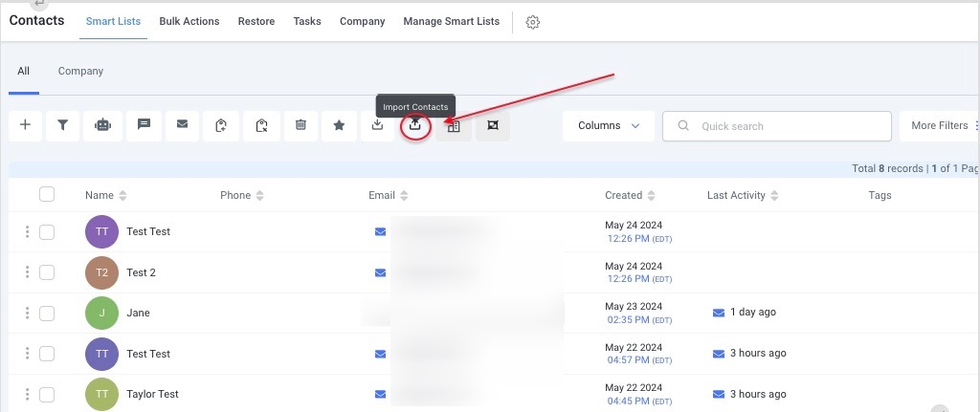The width and height of the screenshot is (980, 412).
Task: Check the box next to Jane
Action: click(x=47, y=313)
